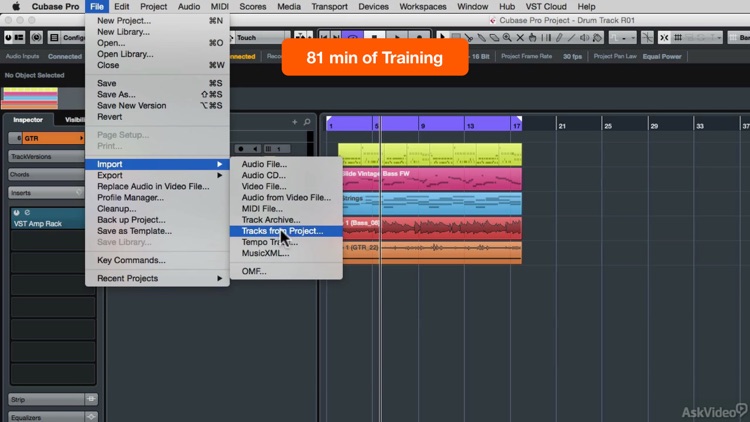Open the Bar grid type dropdown

[x=739, y=37]
